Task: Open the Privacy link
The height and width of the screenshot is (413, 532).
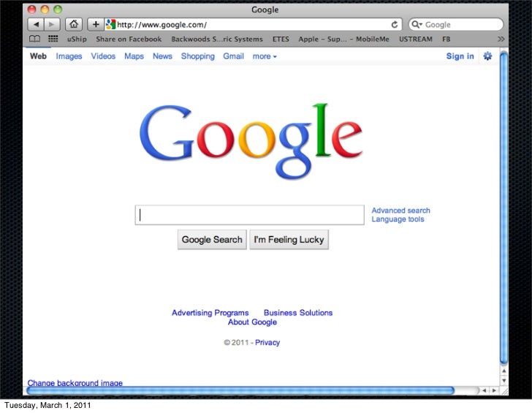Action: (x=267, y=342)
